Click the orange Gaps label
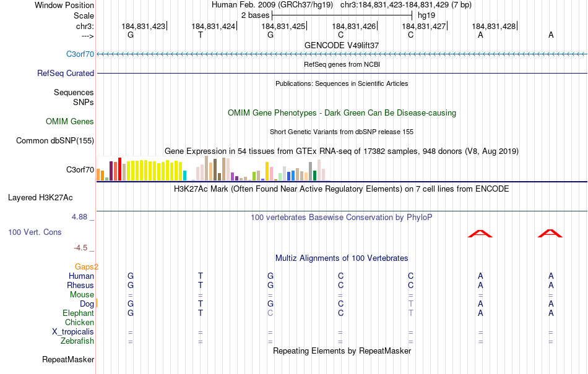Image resolution: width=588 pixels, height=374 pixels. pos(86,266)
